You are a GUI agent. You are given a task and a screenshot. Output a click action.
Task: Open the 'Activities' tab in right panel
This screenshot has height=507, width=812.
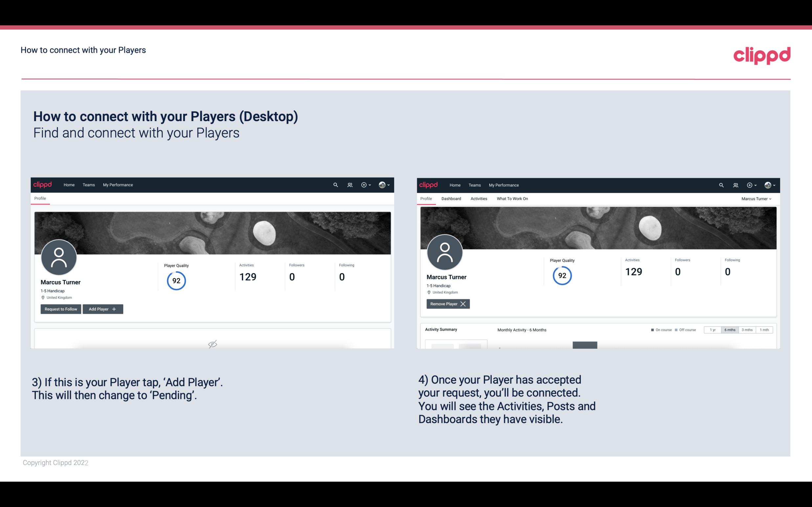tap(479, 199)
